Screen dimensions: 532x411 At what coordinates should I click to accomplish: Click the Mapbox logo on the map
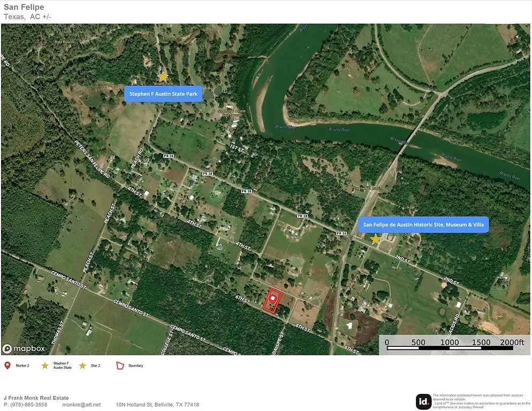tap(24, 348)
